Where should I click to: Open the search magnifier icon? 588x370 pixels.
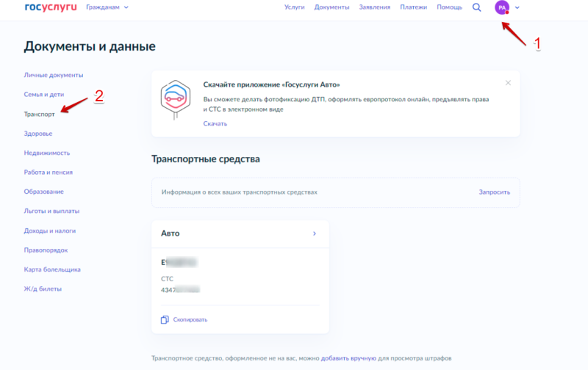477,7
